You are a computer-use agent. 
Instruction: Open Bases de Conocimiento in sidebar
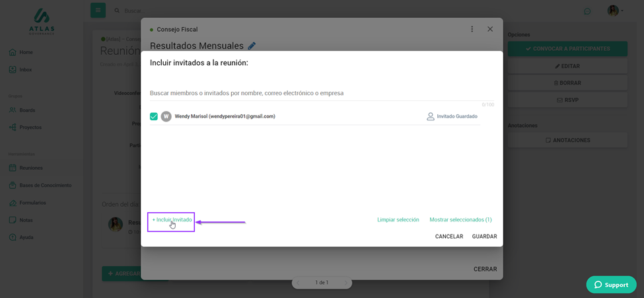[x=45, y=185]
